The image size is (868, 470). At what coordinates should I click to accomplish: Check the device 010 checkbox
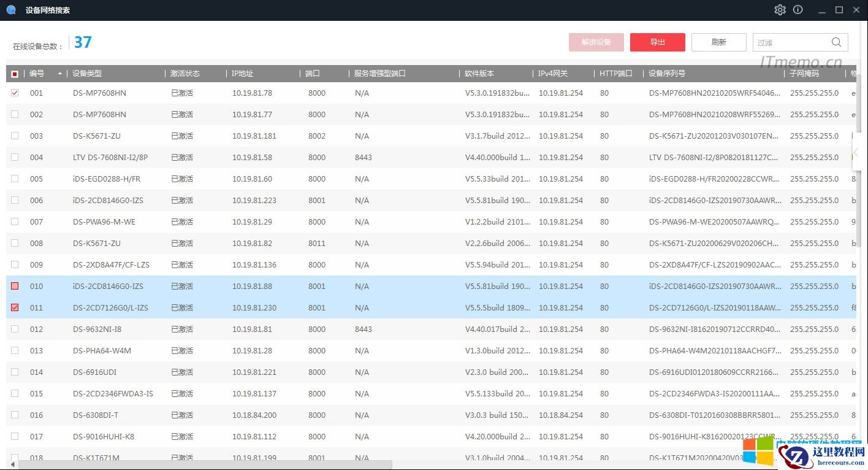pyautogui.click(x=15, y=286)
